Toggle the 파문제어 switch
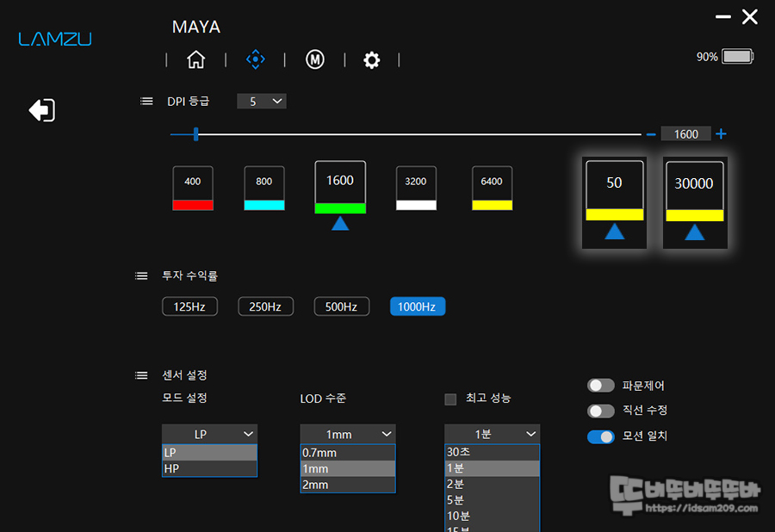 point(601,386)
